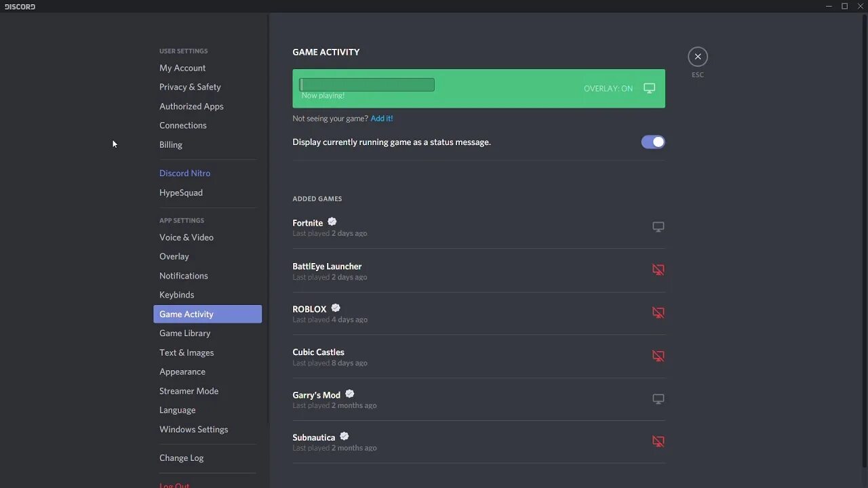
Task: Enable overlay for Cubic Castles
Action: point(658,356)
